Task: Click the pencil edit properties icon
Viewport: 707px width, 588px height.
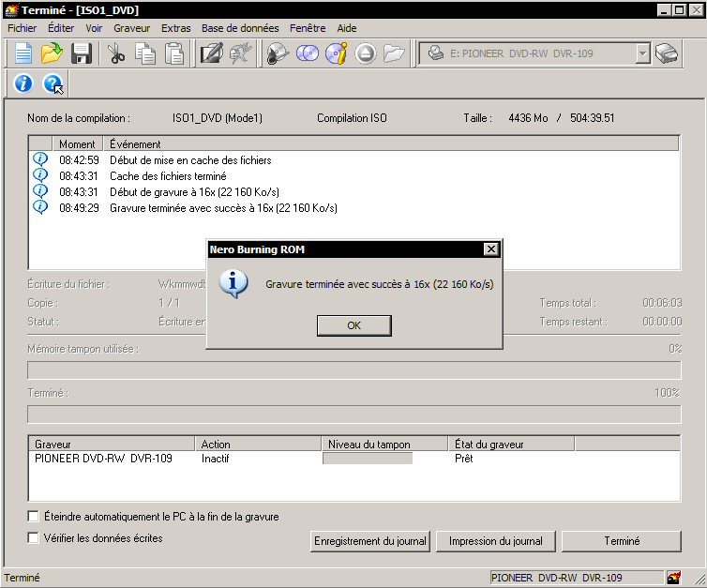Action: click(x=212, y=53)
